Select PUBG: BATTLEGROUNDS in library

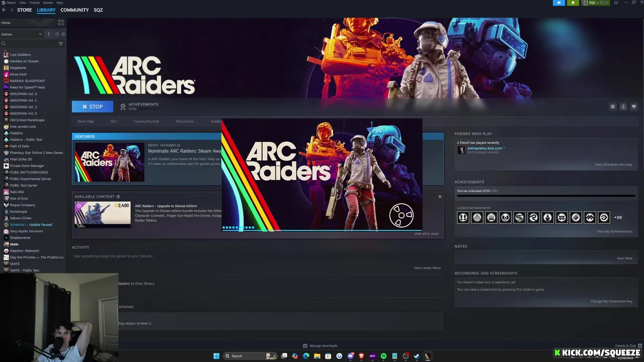coord(29,172)
